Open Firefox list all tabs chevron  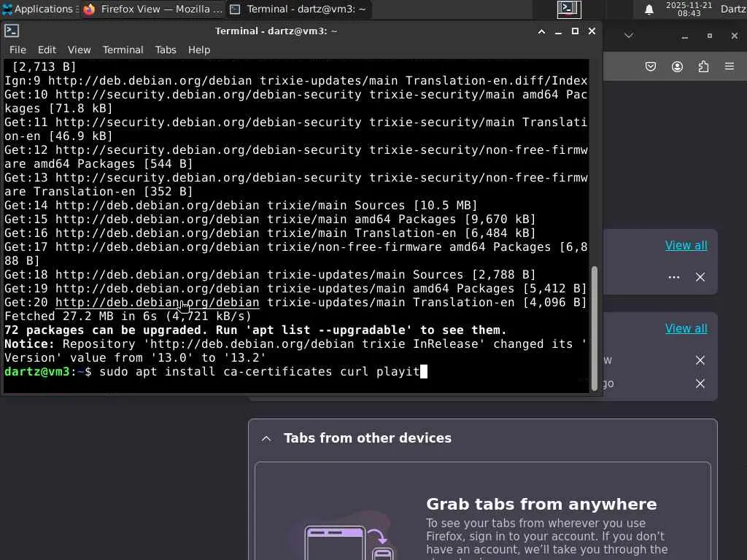(x=629, y=36)
